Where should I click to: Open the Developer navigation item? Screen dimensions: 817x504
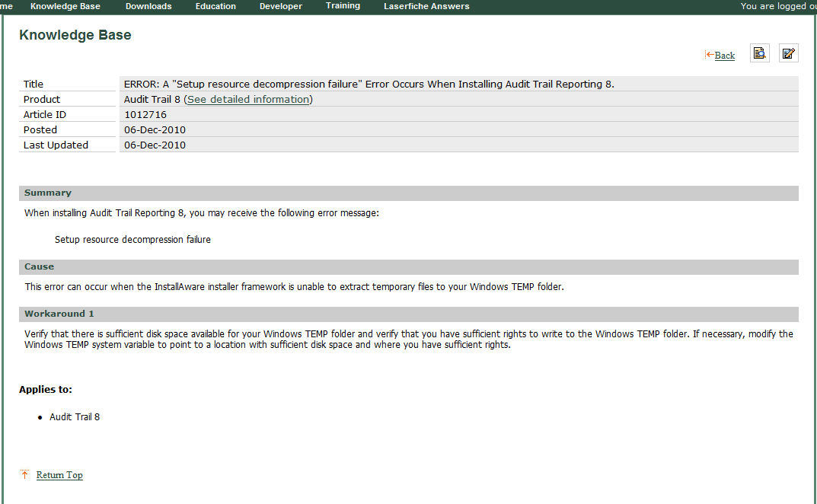(281, 6)
